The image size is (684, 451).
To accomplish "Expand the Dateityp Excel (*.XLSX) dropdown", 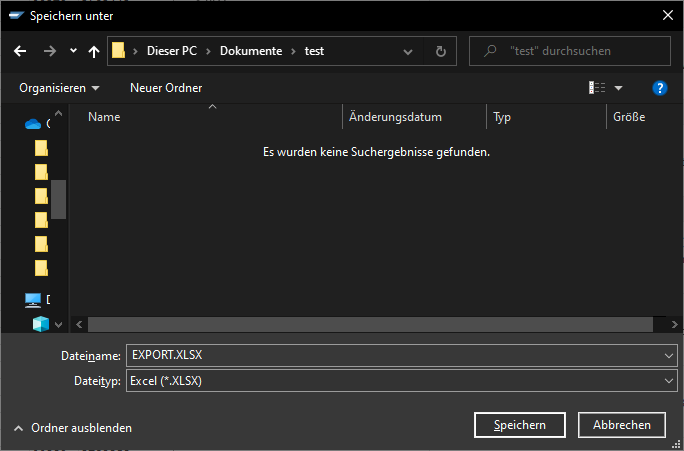I will click(669, 381).
